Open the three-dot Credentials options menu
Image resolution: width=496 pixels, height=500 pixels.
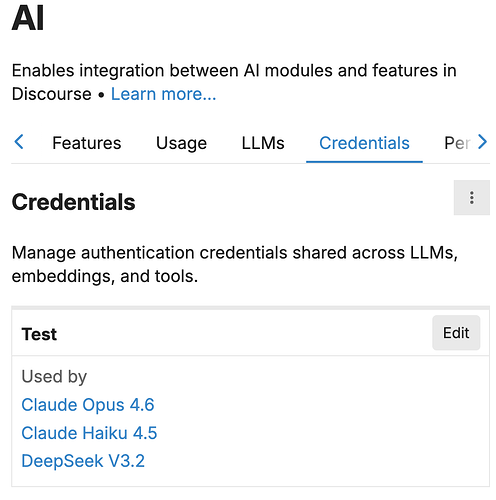471,198
